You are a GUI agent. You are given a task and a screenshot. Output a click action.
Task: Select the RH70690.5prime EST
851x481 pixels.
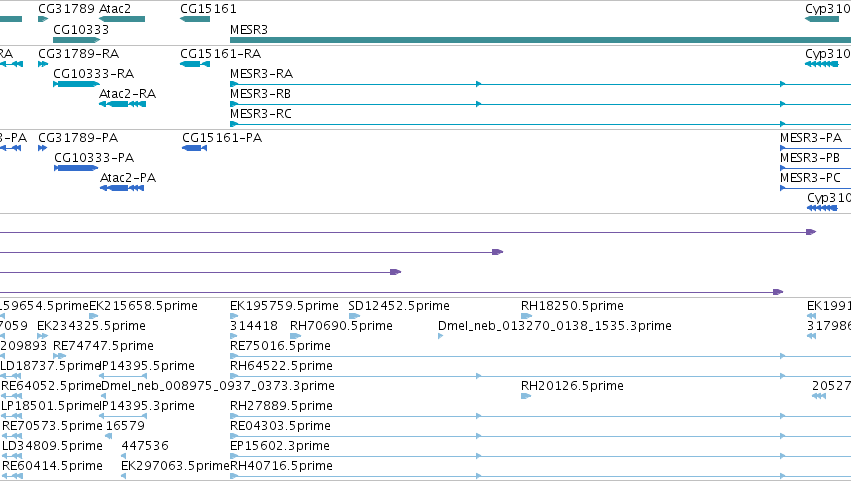point(296,336)
